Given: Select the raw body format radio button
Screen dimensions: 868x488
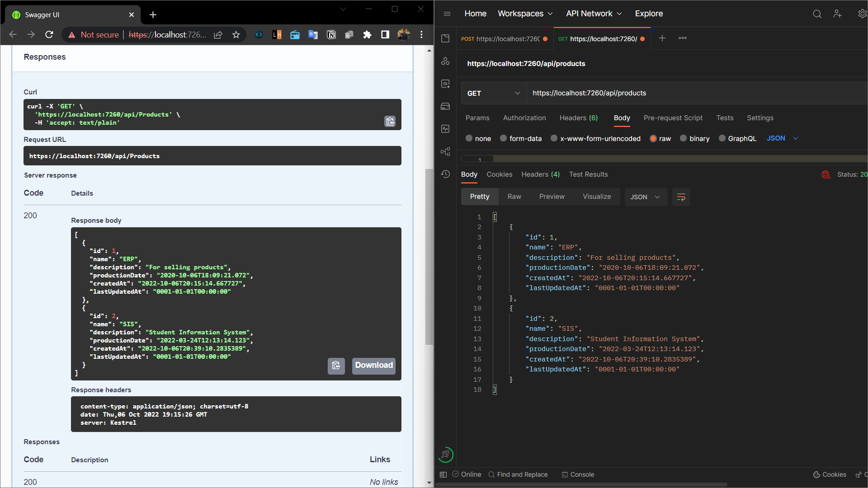Looking at the screenshot, I should (653, 138).
